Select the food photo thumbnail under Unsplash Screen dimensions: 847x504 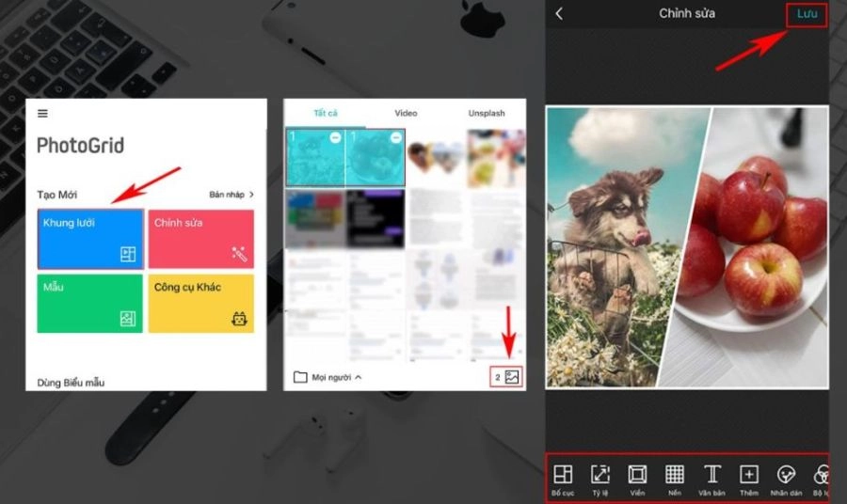pos(496,158)
